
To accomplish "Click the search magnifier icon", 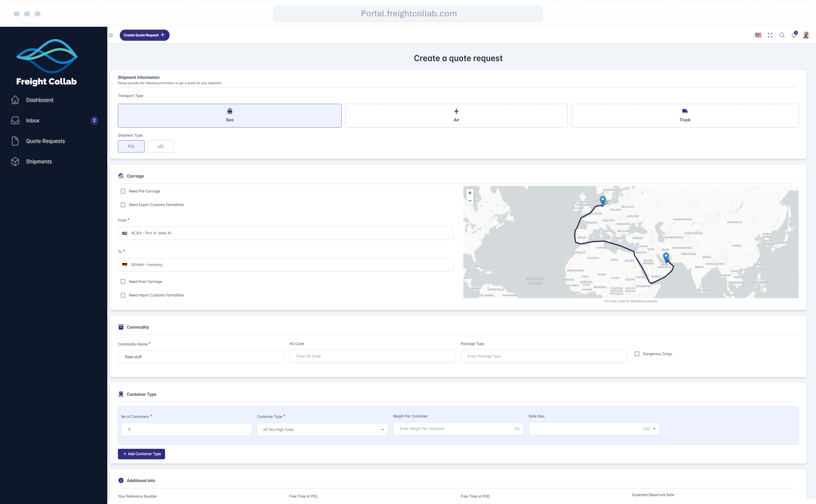I will coord(782,35).
